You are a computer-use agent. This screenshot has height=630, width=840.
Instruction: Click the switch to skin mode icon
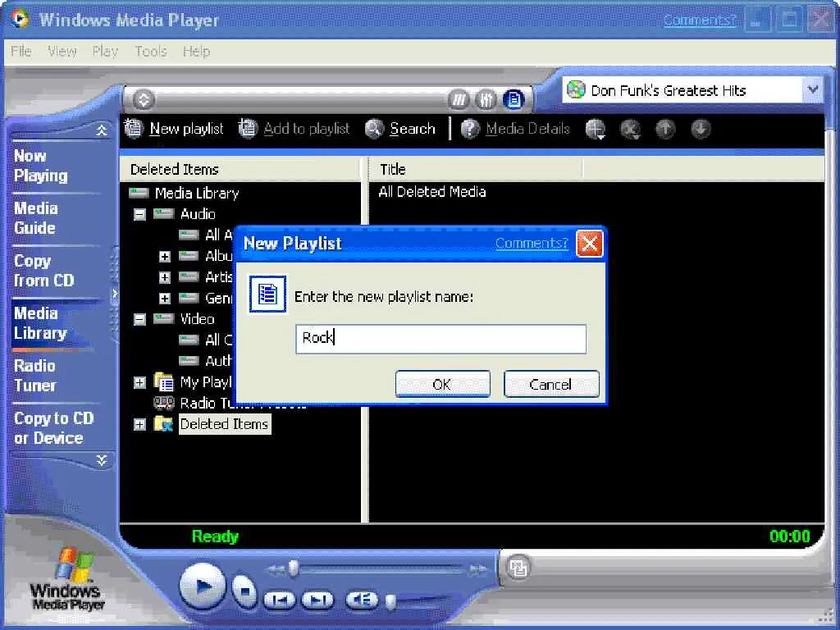518,568
